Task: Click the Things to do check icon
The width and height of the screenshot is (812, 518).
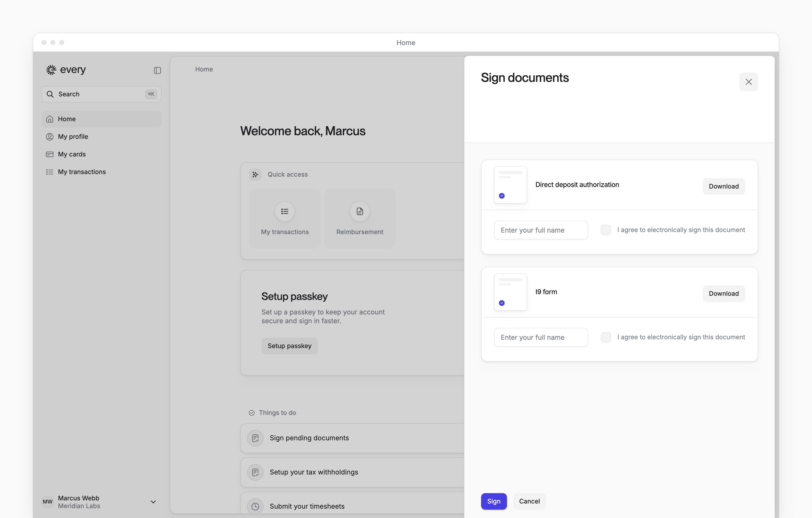Action: click(252, 413)
